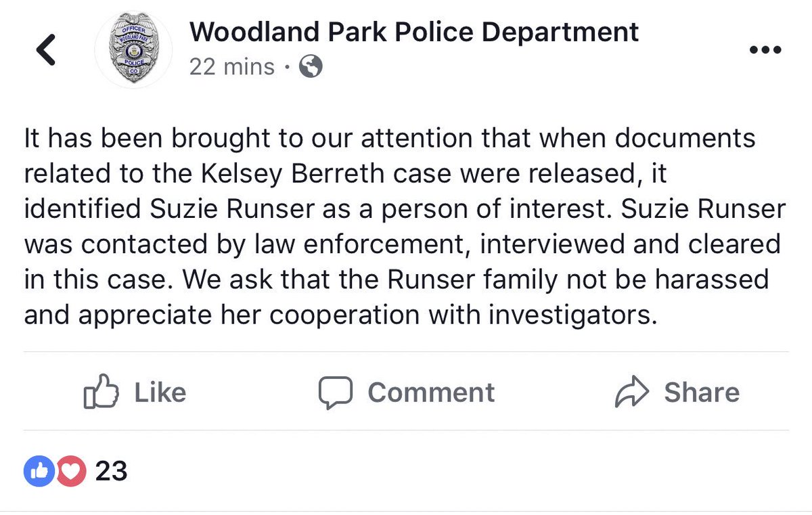Screen dimensions: 812x515
Task: Click the globe public privacy icon
Action: (311, 67)
